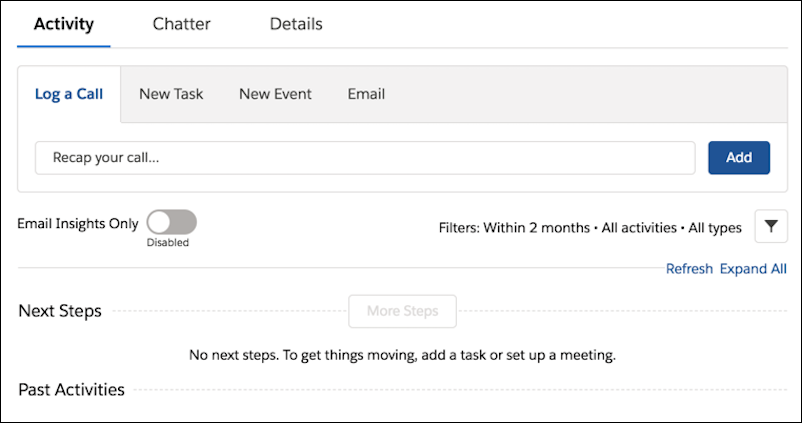Collapse the Next Steps section heading
Image resolution: width=802 pixels, height=423 pixels.
(x=60, y=311)
